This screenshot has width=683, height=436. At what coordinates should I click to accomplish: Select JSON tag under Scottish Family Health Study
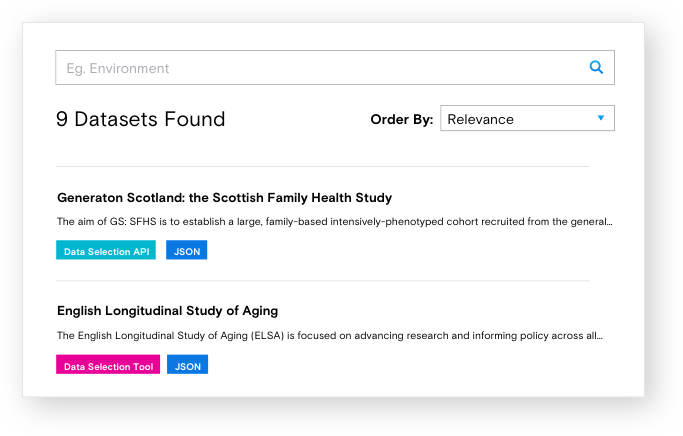[187, 251]
